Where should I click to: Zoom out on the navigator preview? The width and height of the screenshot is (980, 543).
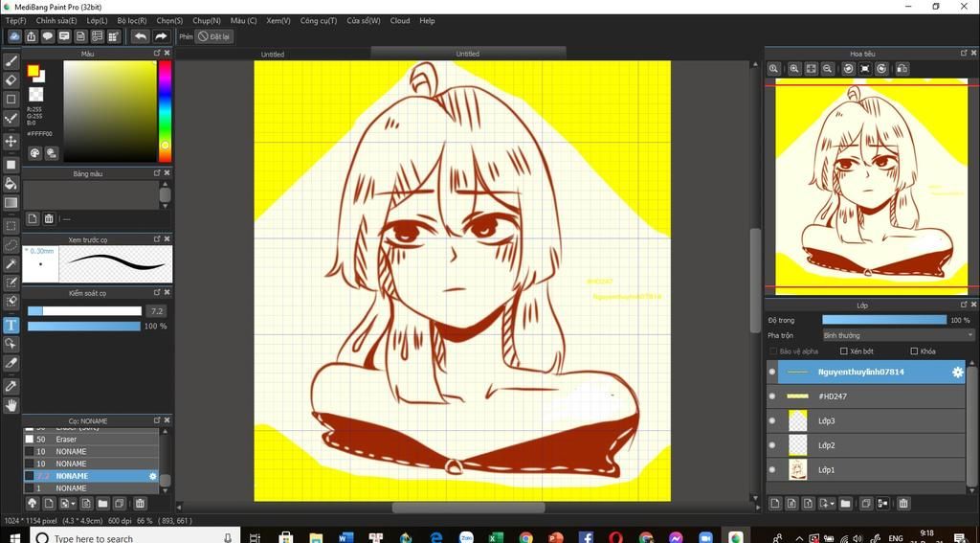[x=827, y=69]
